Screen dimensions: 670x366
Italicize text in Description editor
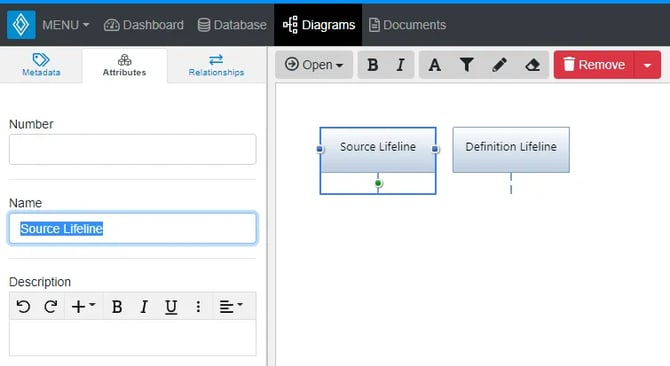(x=144, y=306)
